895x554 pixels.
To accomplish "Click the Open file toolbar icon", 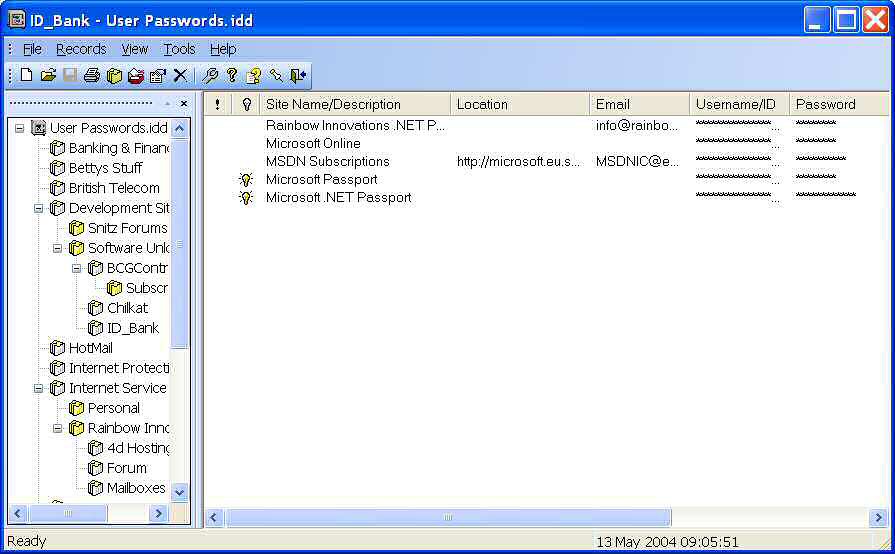I will click(49, 75).
